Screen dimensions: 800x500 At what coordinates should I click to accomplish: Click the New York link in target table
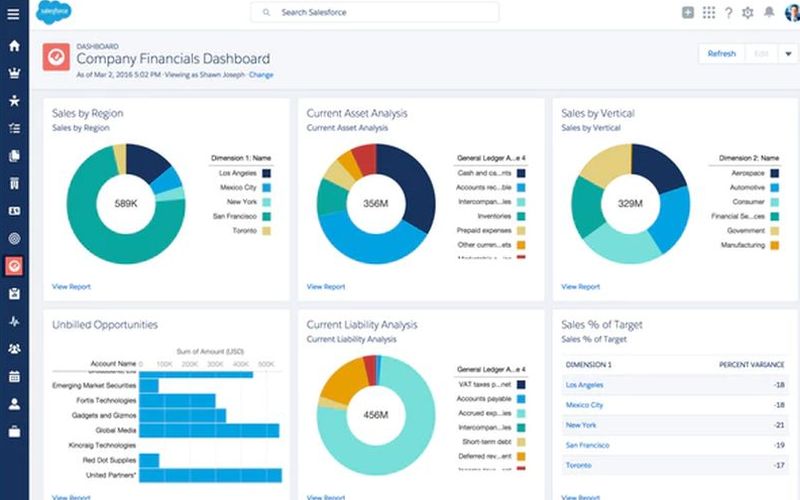click(581, 425)
